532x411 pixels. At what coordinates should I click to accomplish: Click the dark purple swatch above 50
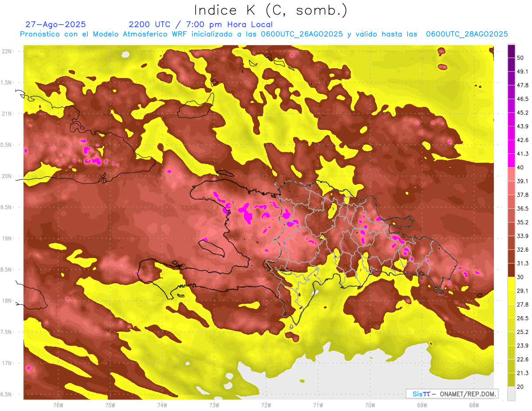point(511,51)
